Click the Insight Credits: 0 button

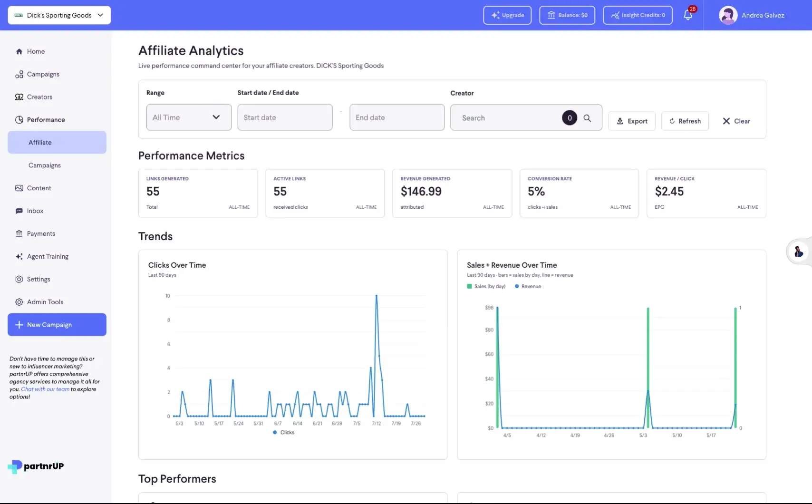click(x=638, y=15)
